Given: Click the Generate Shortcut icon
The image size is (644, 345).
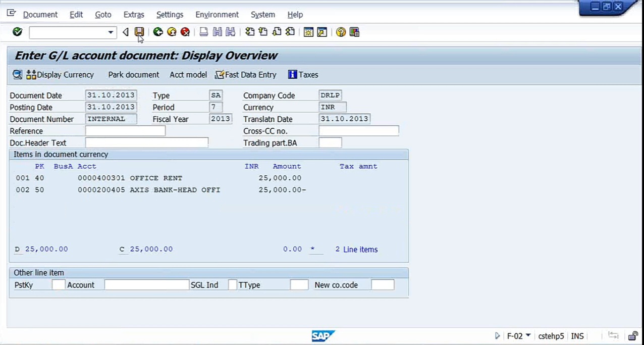Looking at the screenshot, I should [x=322, y=32].
